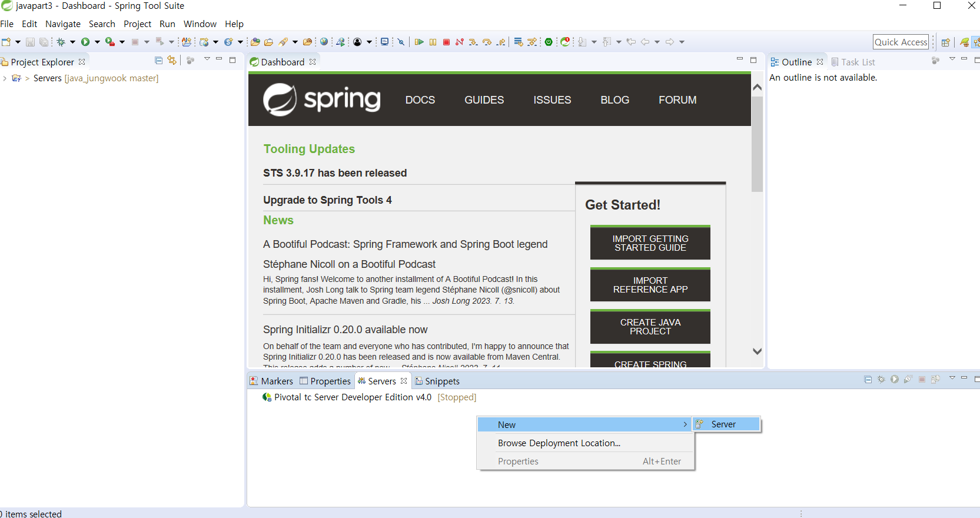Screen dimensions: 980x518
Task: Open the Window menu
Action: click(x=200, y=24)
